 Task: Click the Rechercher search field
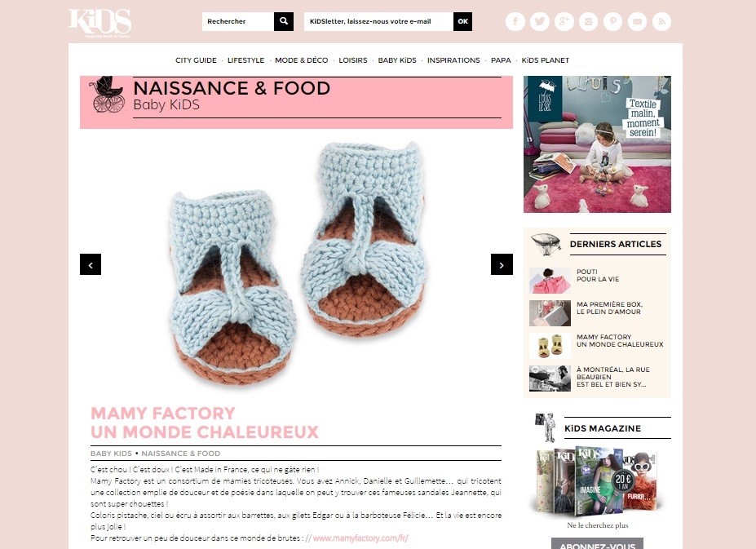[x=238, y=21]
